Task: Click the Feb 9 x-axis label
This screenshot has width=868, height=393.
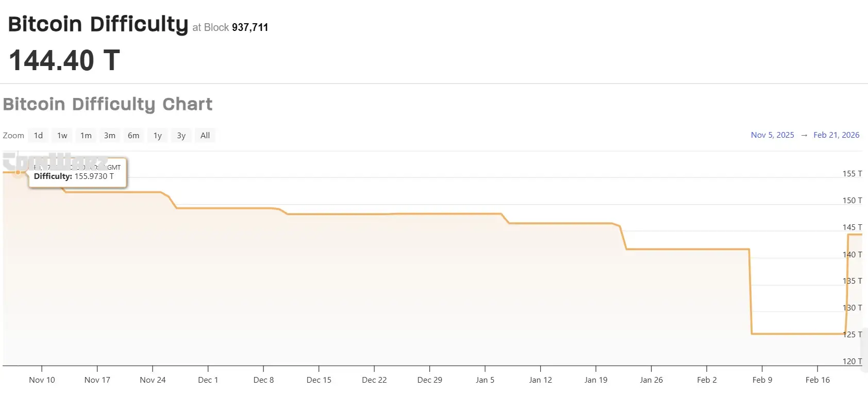Action: (x=762, y=380)
